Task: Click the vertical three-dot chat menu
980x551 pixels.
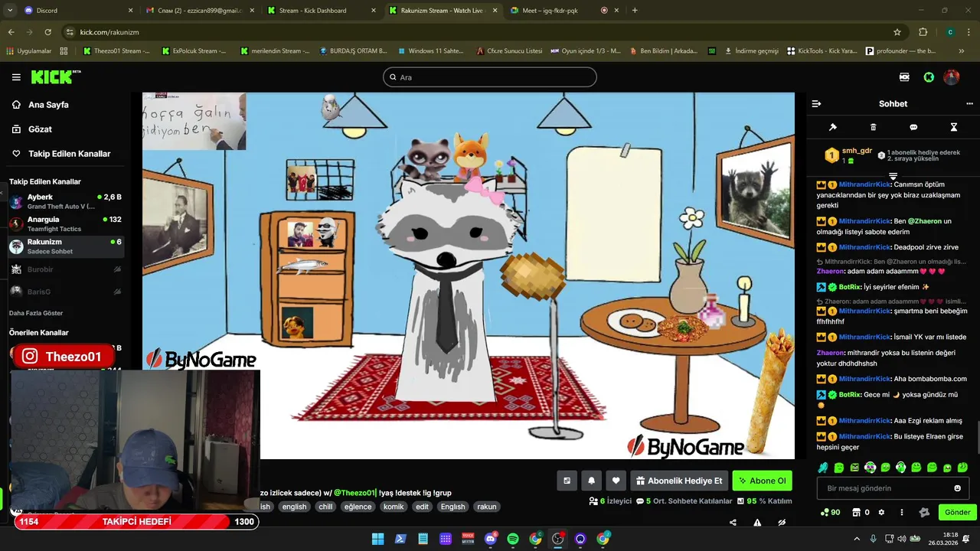Action: pyautogui.click(x=902, y=513)
